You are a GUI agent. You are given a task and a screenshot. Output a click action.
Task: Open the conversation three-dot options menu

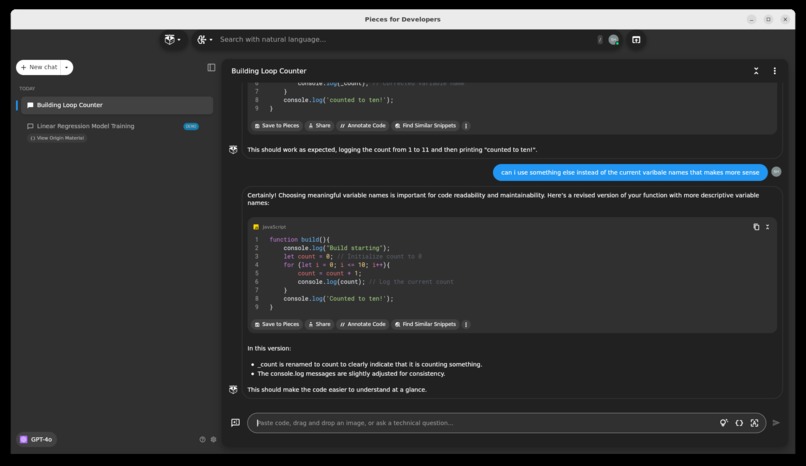click(x=775, y=71)
